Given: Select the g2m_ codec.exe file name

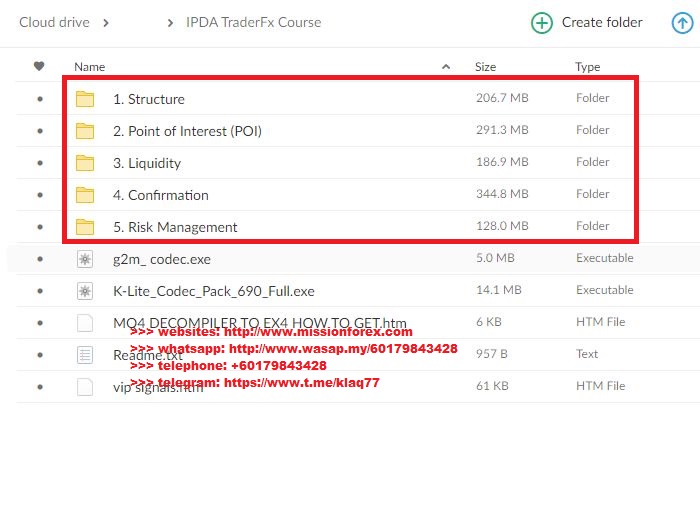Looking at the screenshot, I should tap(162, 259).
